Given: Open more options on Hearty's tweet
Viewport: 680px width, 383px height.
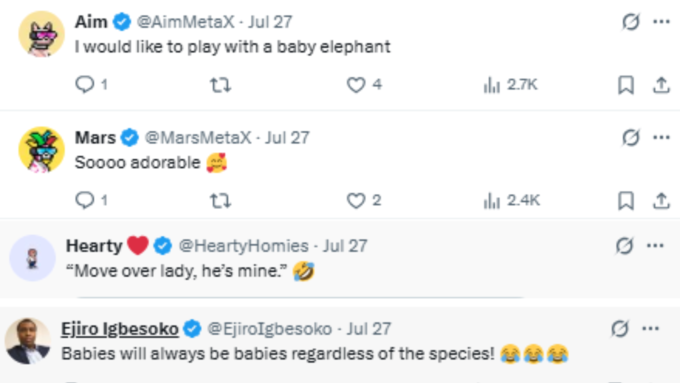Looking at the screenshot, I should tap(655, 246).
